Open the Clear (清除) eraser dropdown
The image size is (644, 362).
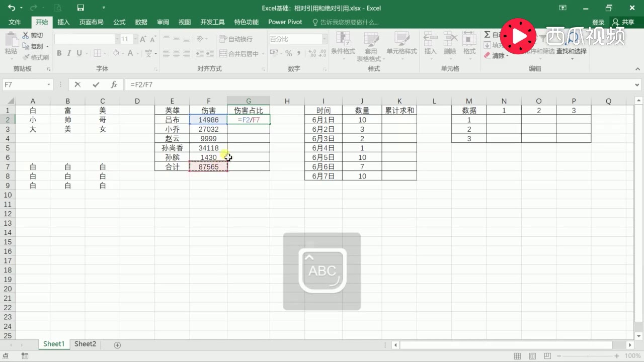click(496, 56)
